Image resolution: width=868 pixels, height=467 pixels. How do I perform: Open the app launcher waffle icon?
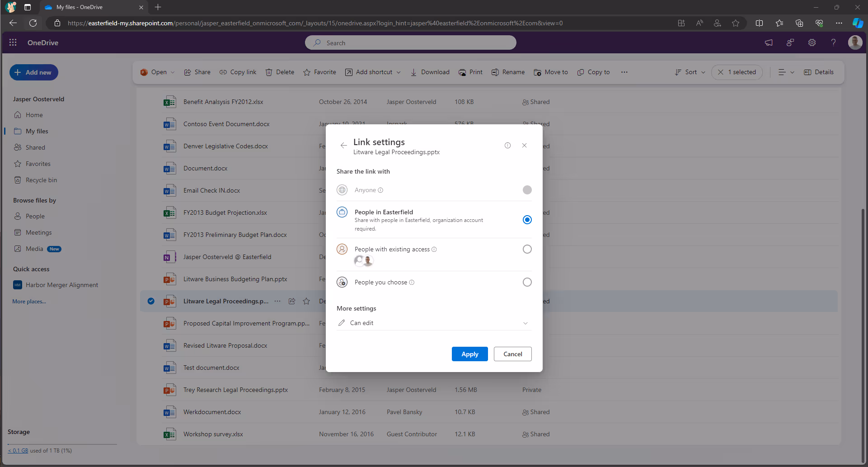point(13,42)
